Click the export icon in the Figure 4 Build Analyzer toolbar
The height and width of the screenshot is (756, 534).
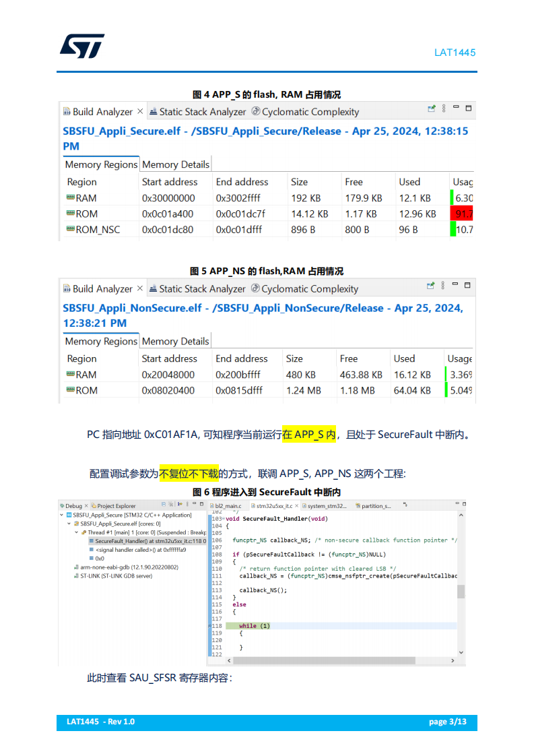pos(431,108)
